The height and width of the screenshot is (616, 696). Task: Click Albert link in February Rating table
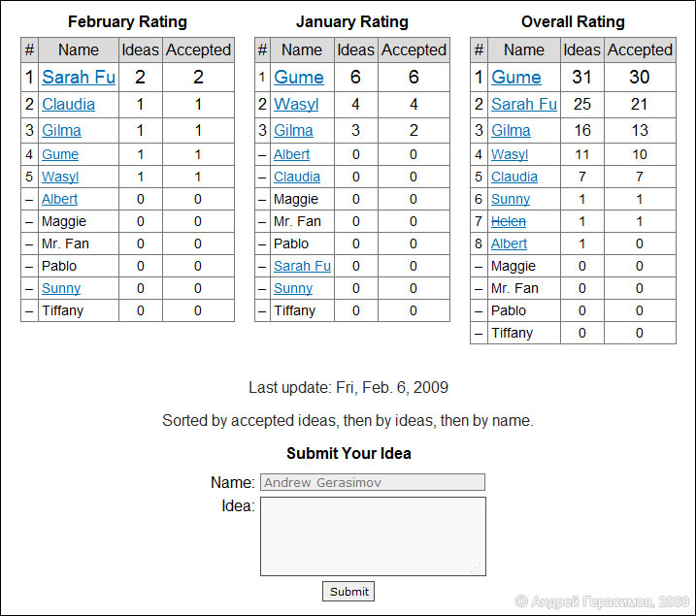point(59,199)
